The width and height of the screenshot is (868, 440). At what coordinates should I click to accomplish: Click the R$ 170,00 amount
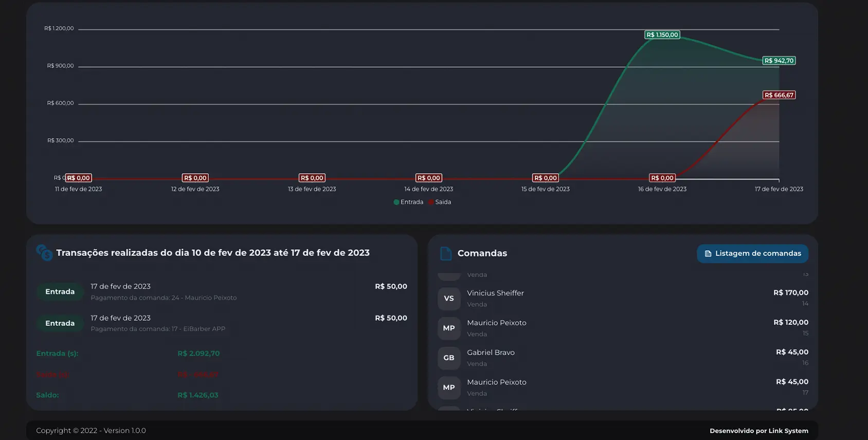(791, 292)
